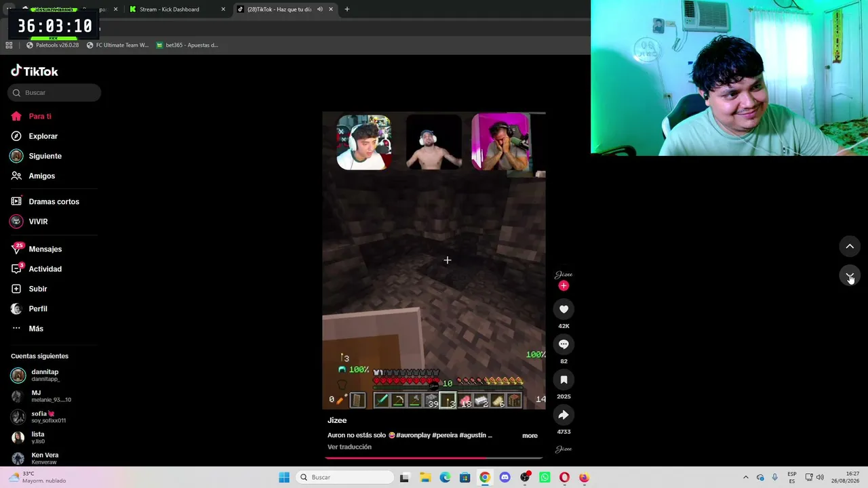This screenshot has height=488, width=868.
Task: Click the Subir upload plus icon
Action: pos(16,289)
